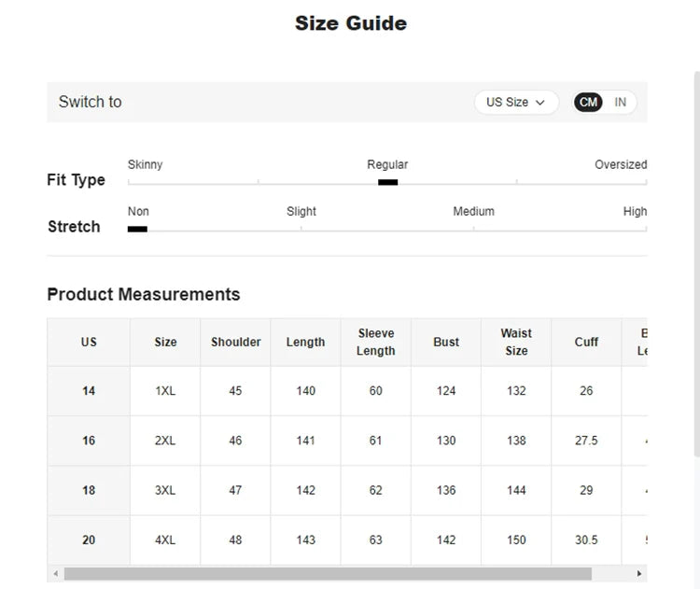Switch measurement units to CM
Viewport: 700px width, 589px height.
tap(588, 103)
